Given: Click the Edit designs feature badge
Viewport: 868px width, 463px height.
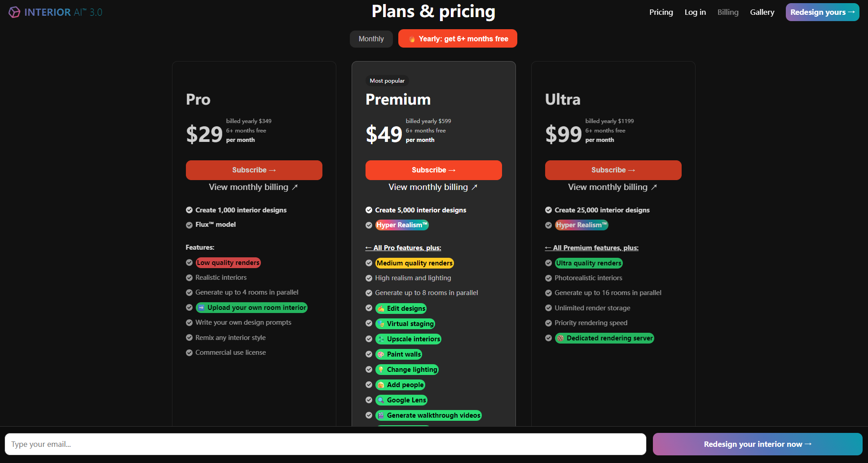Looking at the screenshot, I should click(401, 309).
